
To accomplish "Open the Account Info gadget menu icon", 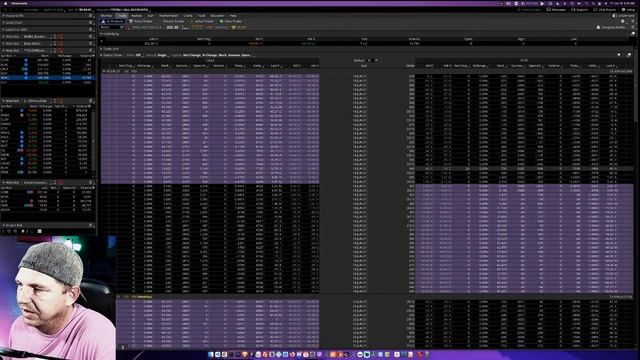I will pyautogui.click(x=91, y=16).
